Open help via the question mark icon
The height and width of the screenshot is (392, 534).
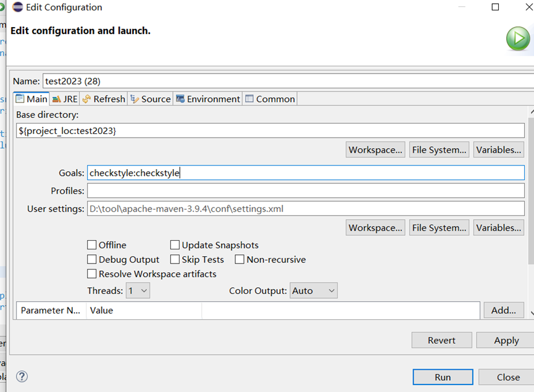pyautogui.click(x=22, y=376)
